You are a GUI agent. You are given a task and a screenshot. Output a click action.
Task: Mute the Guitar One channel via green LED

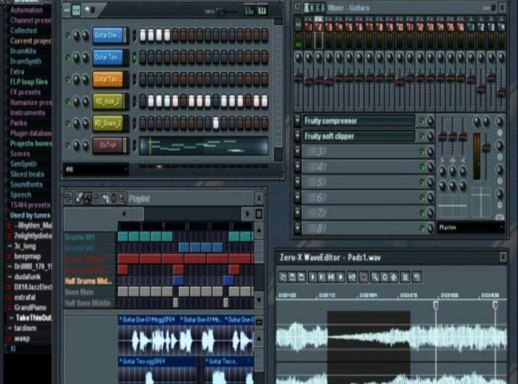(x=68, y=35)
